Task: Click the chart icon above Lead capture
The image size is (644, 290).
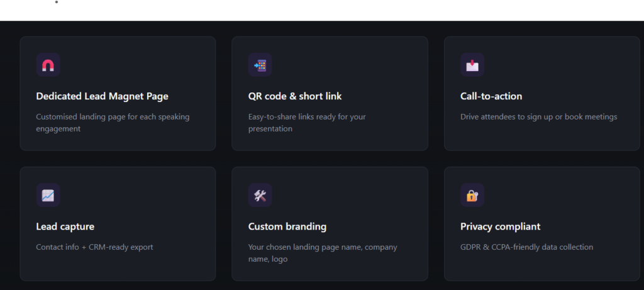Action: [48, 195]
